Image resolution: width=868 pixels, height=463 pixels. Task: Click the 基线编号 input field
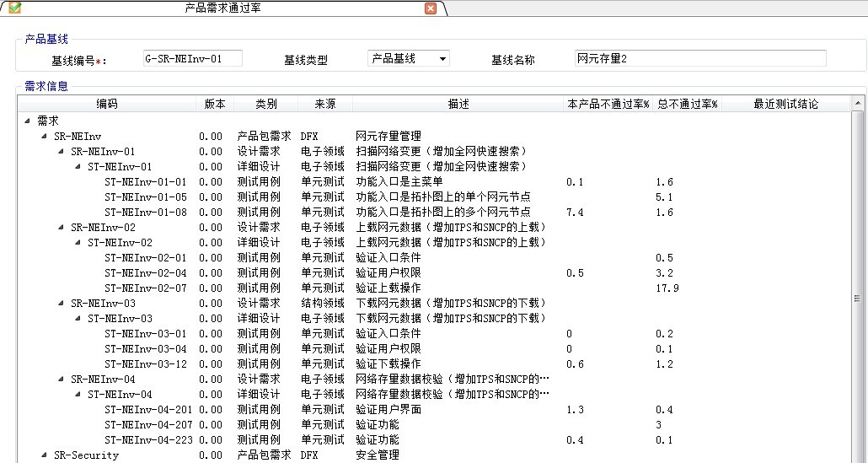pyautogui.click(x=192, y=59)
